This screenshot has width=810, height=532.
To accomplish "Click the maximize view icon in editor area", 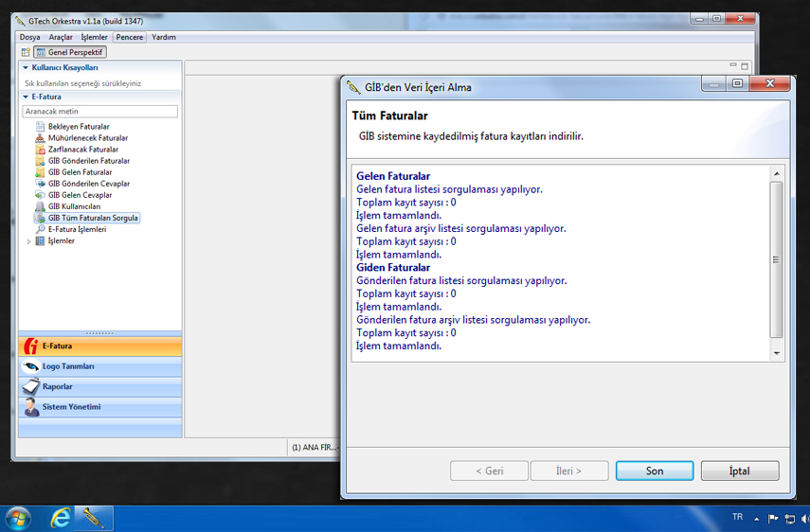I will point(745,66).
